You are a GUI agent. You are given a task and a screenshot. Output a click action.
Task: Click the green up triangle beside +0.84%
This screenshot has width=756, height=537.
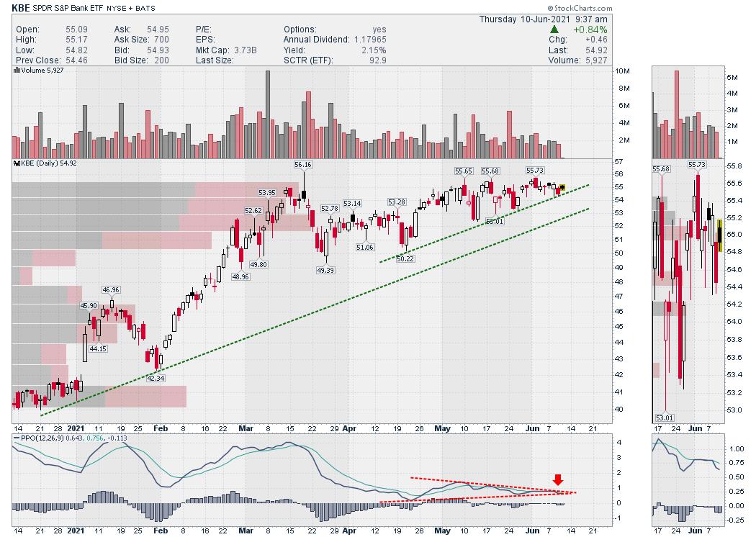click(x=554, y=30)
